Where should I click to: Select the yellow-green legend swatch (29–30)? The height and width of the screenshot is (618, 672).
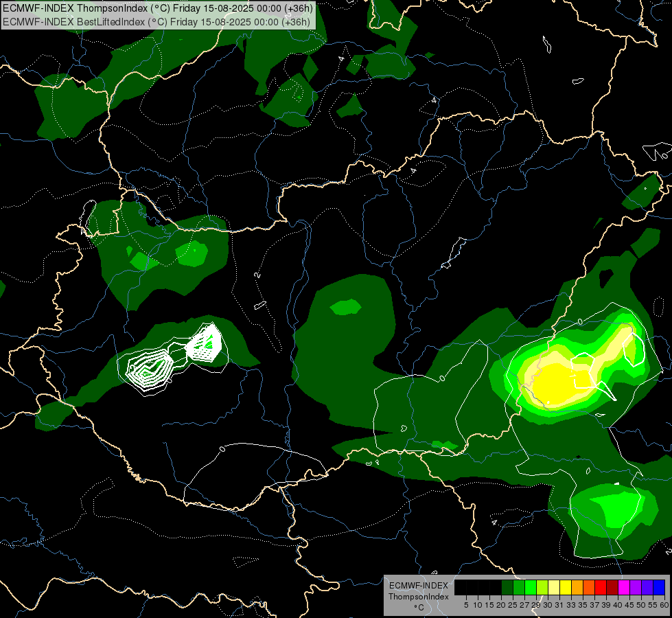click(x=542, y=587)
